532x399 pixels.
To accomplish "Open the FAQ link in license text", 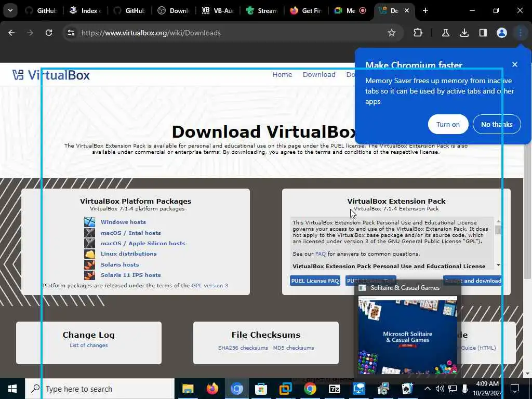I will [320, 254].
